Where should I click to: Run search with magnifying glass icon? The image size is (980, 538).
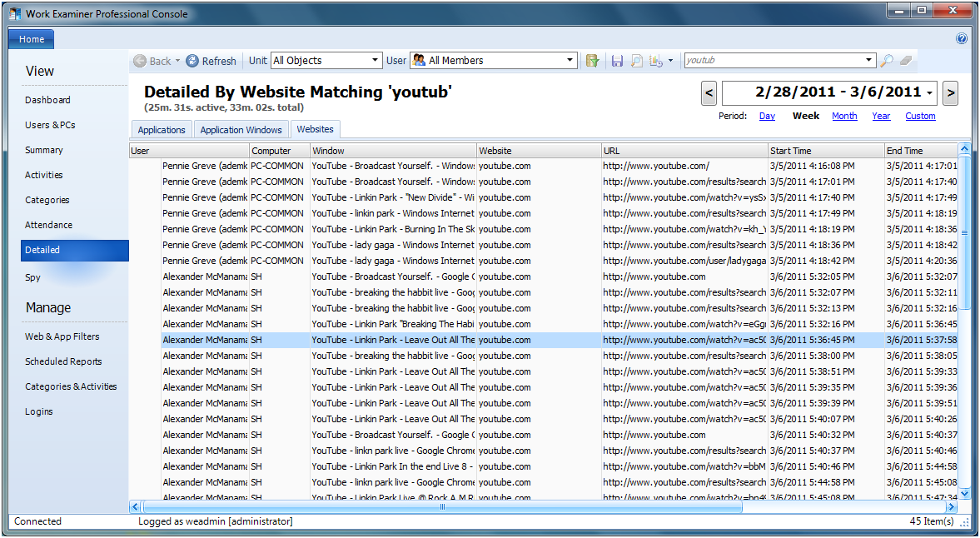pos(886,61)
